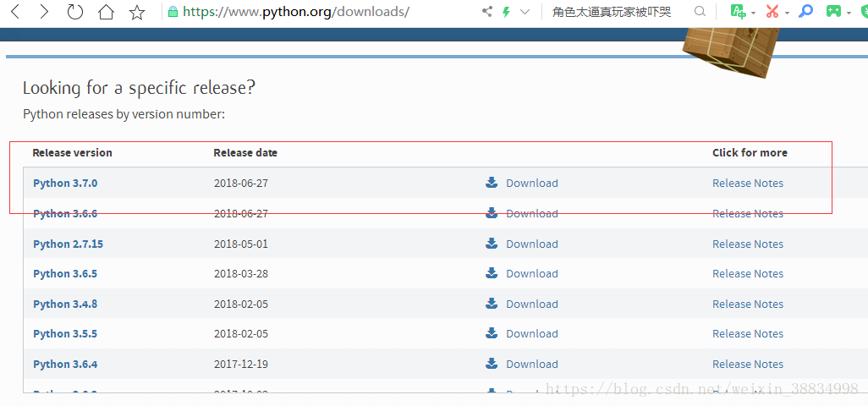868x406 pixels.
Task: Click the green padlock security icon
Action: [x=173, y=12]
